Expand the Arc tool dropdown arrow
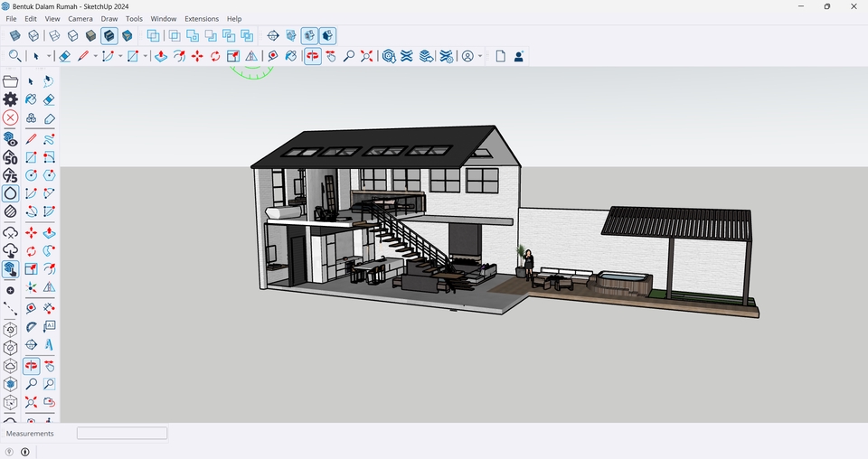The height and width of the screenshot is (459, 868). click(120, 56)
